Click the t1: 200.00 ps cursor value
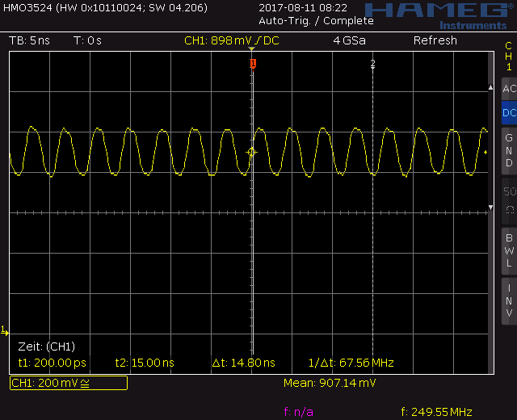Image resolution: width=517 pixels, height=420 pixels. pyautogui.click(x=52, y=363)
